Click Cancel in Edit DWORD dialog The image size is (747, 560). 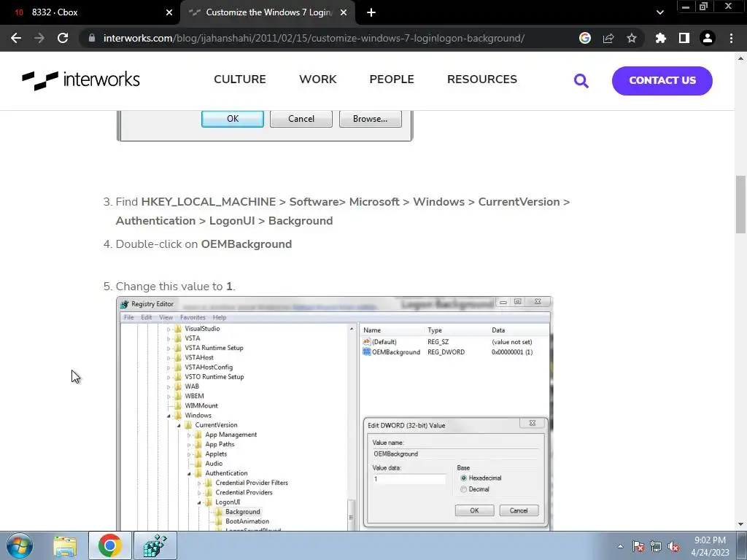tap(519, 510)
